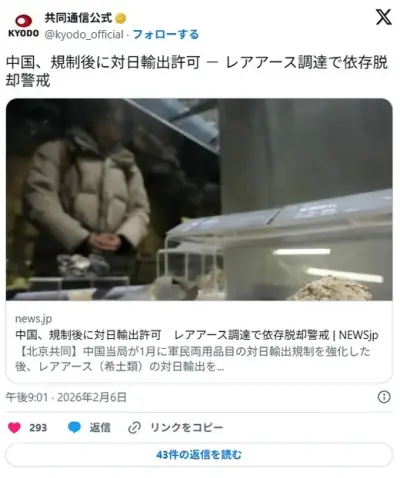Click the 午後9:01 · 2026年2月6日 timestamp
The image size is (400, 478).
66,397
